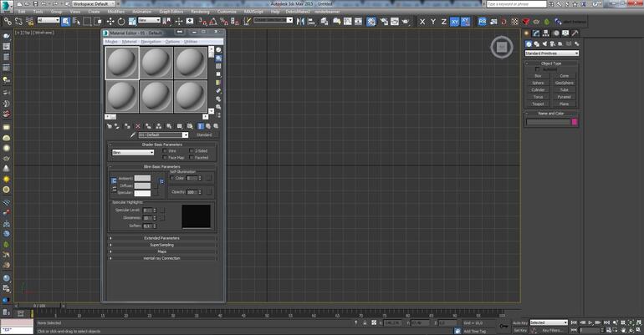
Task: Open the selection filter All dropdown
Action: [x=49, y=20]
